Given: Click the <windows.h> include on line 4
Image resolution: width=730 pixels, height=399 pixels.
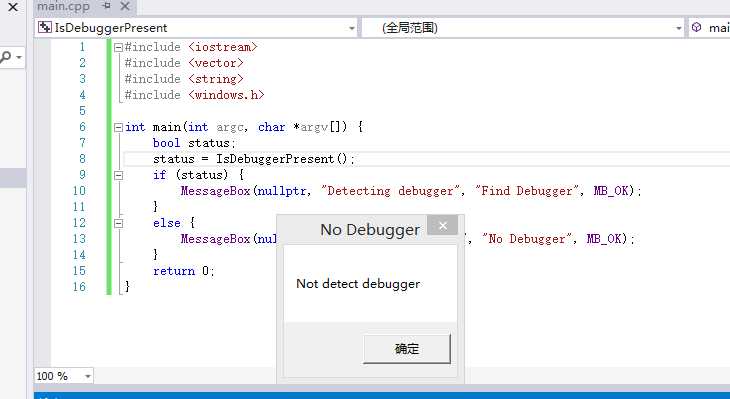Looking at the screenshot, I should (226, 95).
